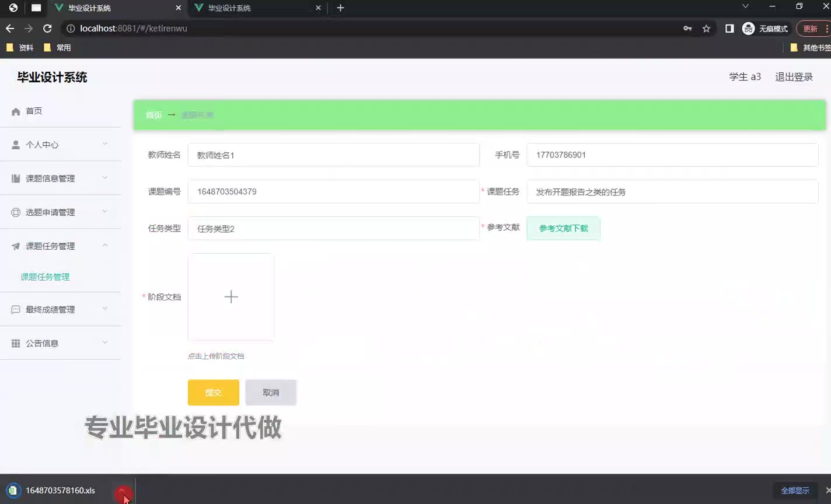Click the 取消 button
Image resolution: width=831 pixels, height=504 pixels.
(x=271, y=393)
